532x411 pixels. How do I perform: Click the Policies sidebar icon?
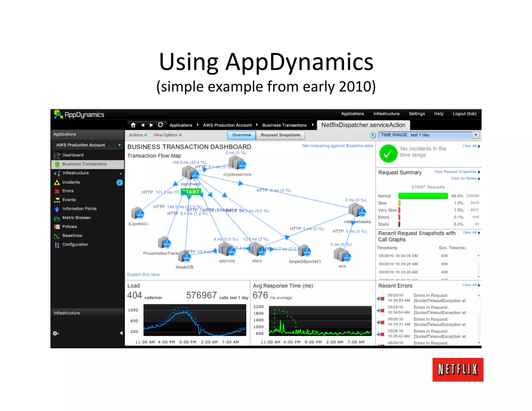57,227
